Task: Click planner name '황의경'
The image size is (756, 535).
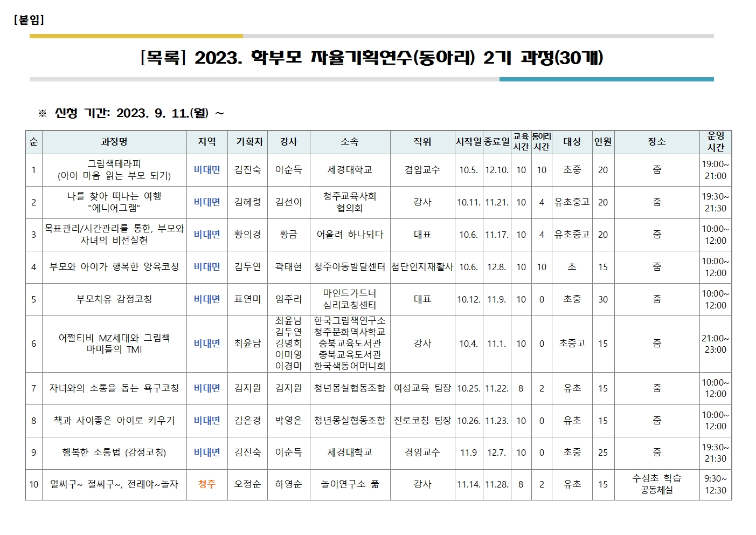Action: [248, 235]
